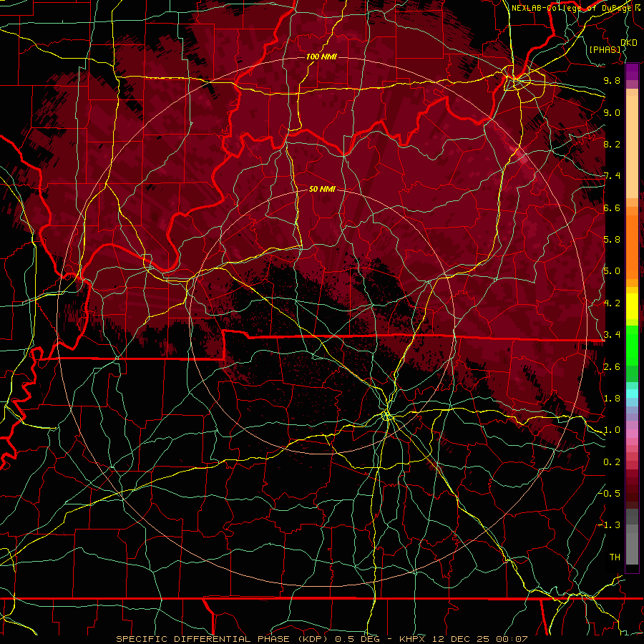Image resolution: width=644 pixels, height=644 pixels.
Task: Pick the cyan color scale band
Action: 632,393
